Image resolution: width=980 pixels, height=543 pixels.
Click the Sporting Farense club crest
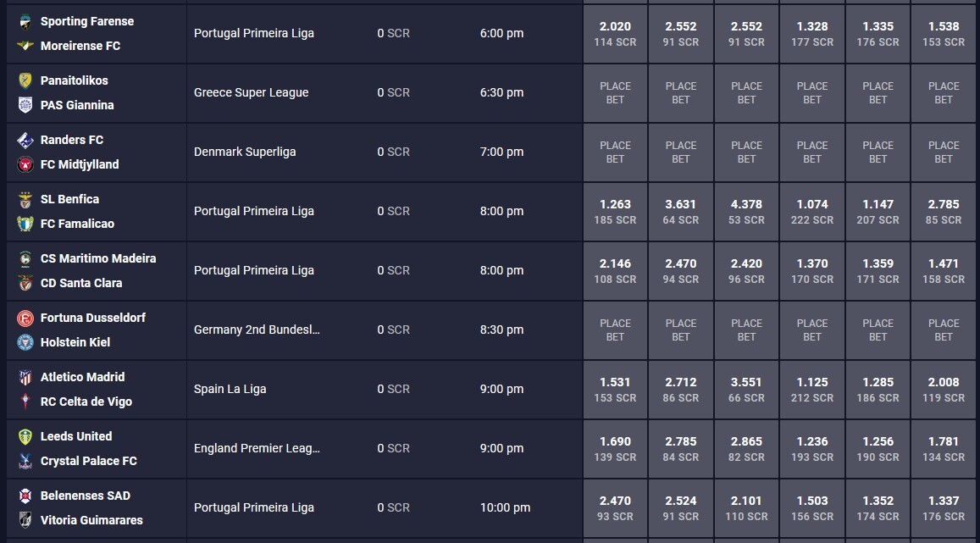(x=25, y=21)
